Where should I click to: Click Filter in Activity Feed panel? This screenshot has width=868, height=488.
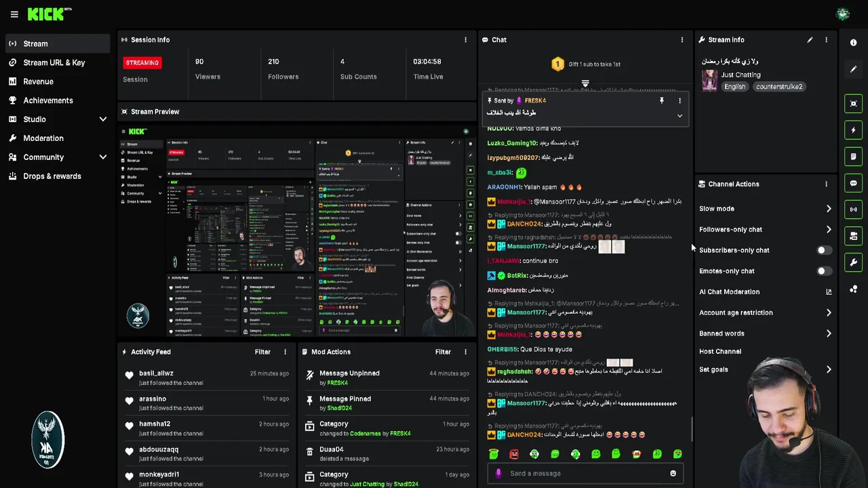click(262, 352)
